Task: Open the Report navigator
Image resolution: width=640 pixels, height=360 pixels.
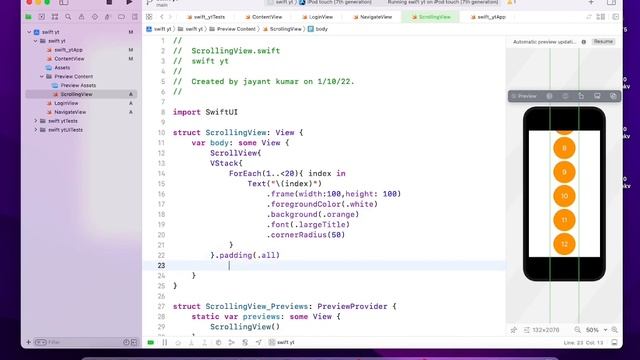Action: pos(135,17)
